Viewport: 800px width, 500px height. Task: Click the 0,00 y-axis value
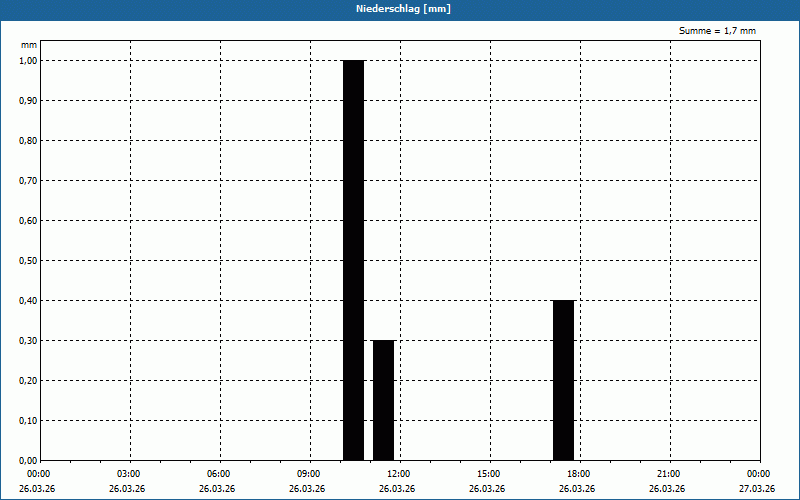[28, 460]
